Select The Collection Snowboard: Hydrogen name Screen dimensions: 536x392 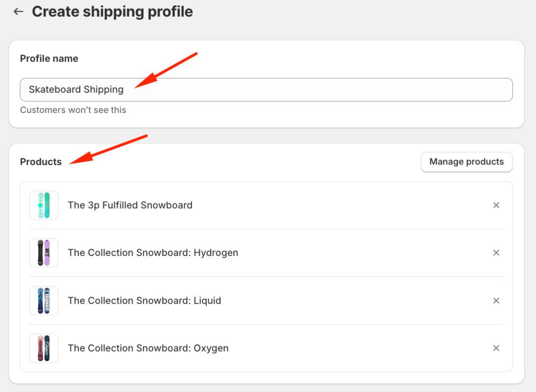pos(153,253)
